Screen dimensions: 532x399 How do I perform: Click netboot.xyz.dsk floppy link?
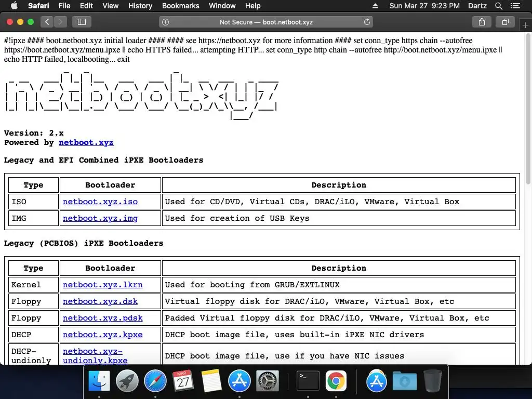(100, 301)
